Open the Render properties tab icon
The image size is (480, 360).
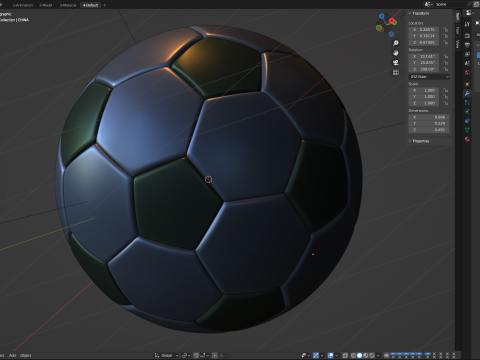pos(467,35)
